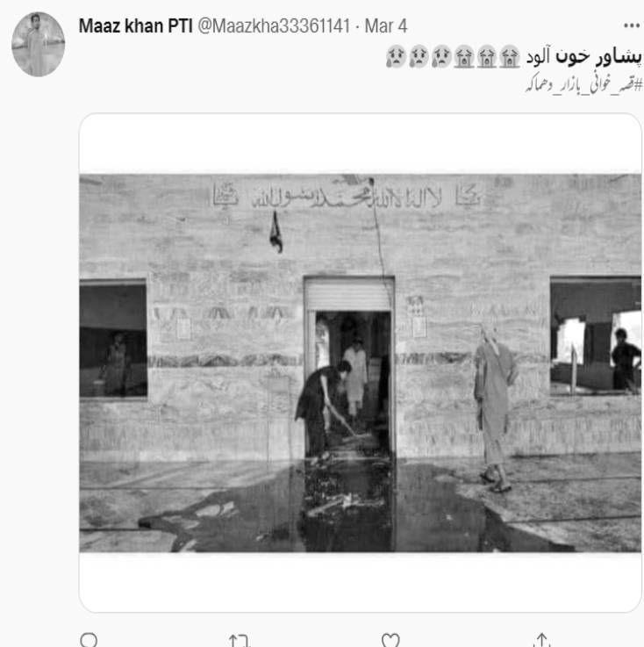
Task: Open the Maaz khan PTI display name
Action: point(136,26)
